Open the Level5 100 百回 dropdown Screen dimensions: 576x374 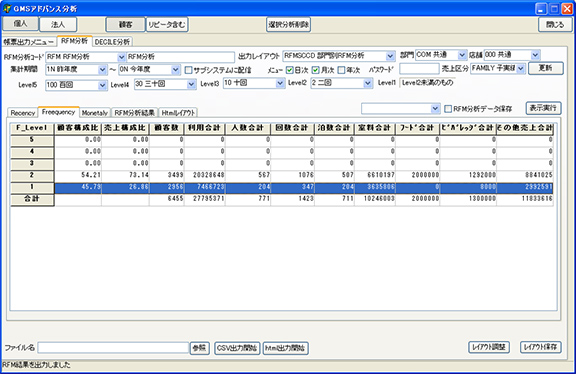[x=102, y=85]
